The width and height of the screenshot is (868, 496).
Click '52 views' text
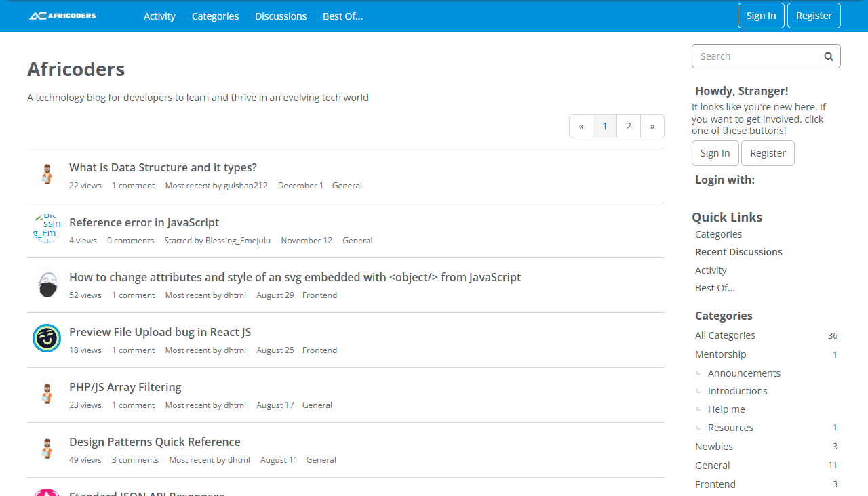tap(85, 295)
